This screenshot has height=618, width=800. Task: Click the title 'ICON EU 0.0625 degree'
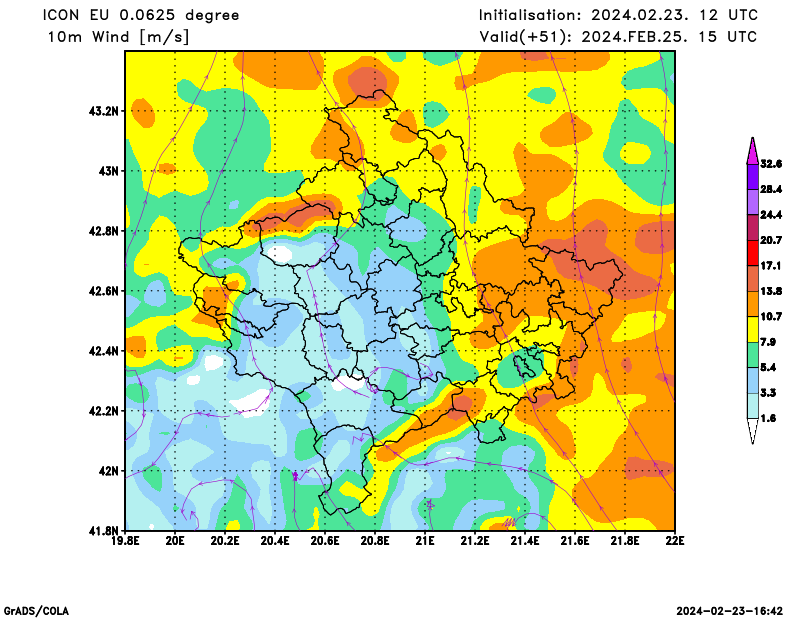[x=141, y=15]
